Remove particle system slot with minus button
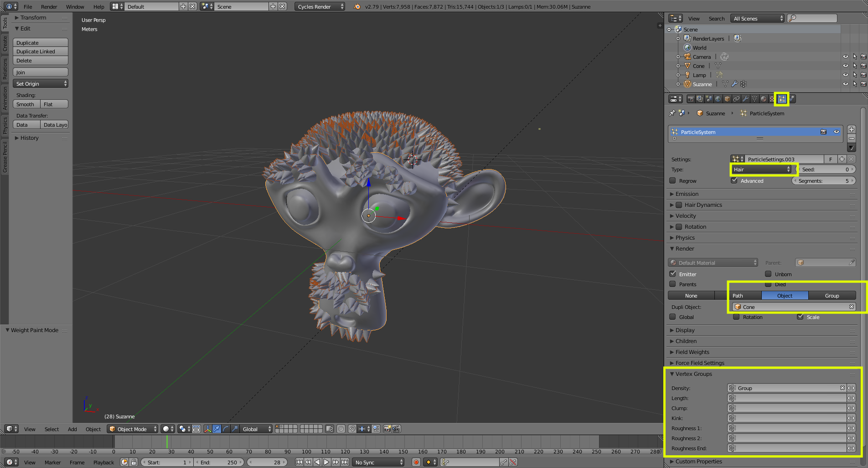Viewport: 868px width, 468px height. click(x=851, y=139)
